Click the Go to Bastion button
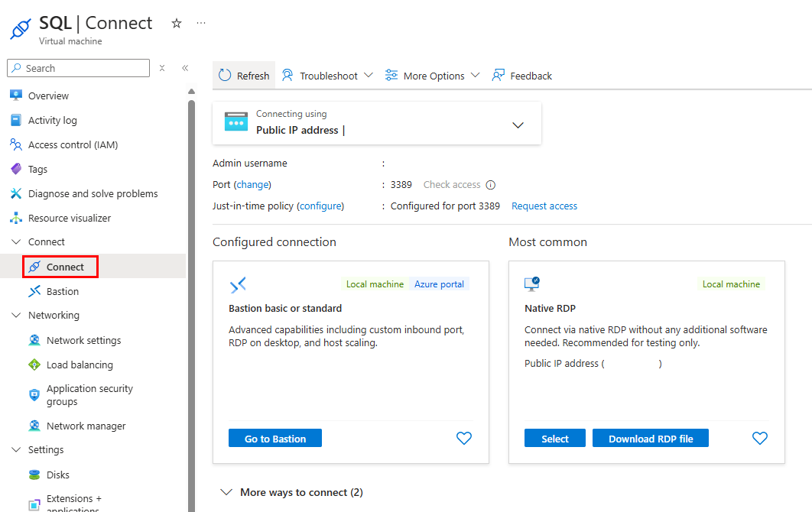 pos(275,438)
